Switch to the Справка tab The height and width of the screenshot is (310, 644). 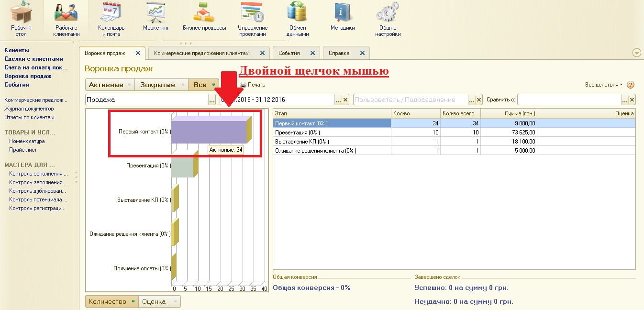(x=339, y=53)
